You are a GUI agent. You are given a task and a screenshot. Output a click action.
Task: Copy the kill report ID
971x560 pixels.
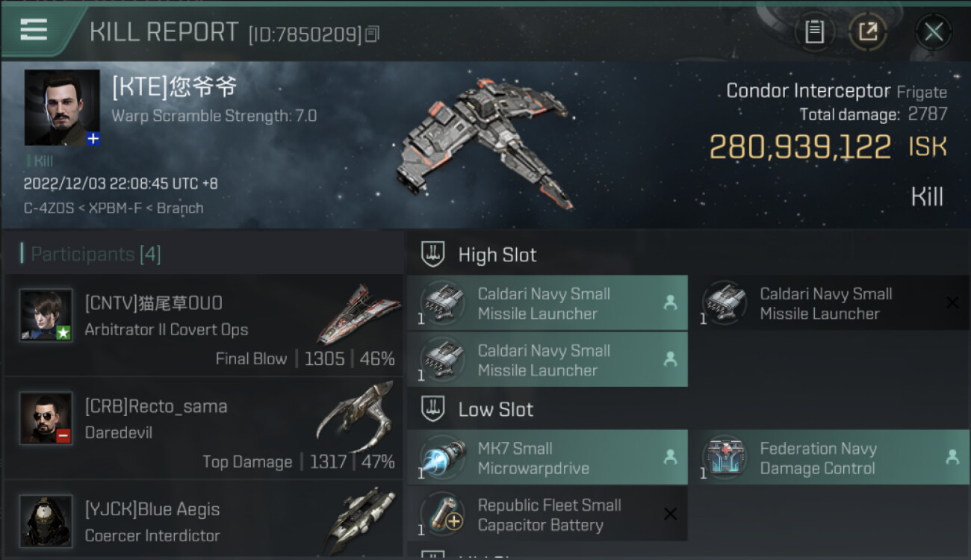pyautogui.click(x=373, y=34)
